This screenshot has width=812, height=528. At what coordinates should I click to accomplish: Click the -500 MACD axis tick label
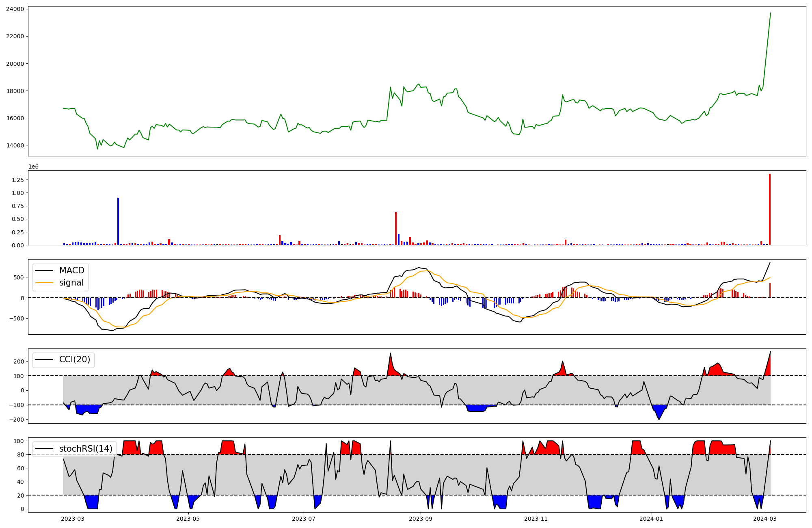(x=16, y=318)
